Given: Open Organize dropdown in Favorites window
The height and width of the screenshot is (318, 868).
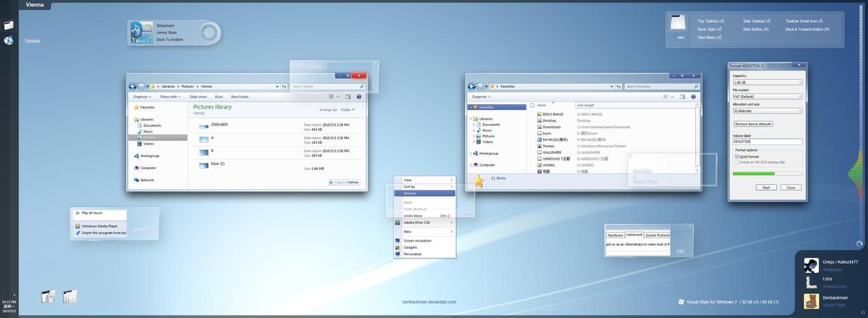Looking at the screenshot, I should click(x=480, y=97).
